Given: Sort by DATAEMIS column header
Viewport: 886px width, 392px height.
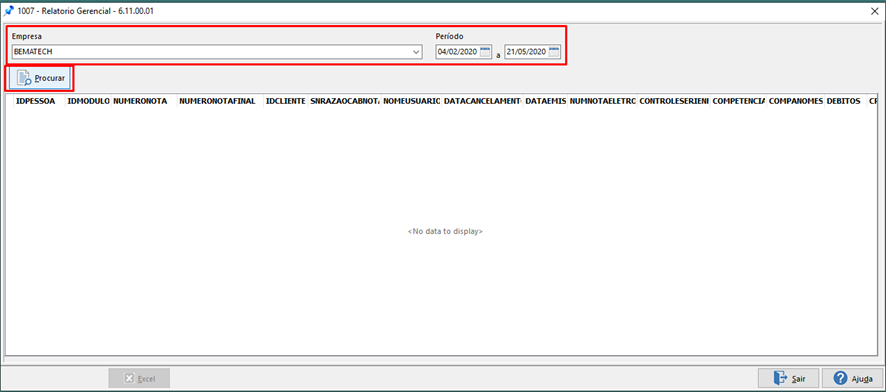Looking at the screenshot, I should (x=545, y=101).
